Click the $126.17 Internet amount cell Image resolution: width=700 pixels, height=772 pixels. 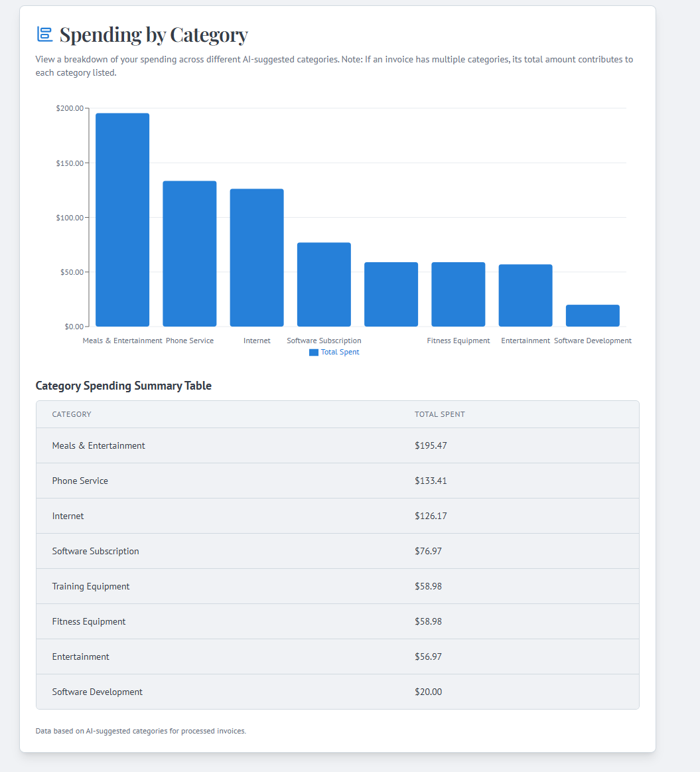[431, 516]
